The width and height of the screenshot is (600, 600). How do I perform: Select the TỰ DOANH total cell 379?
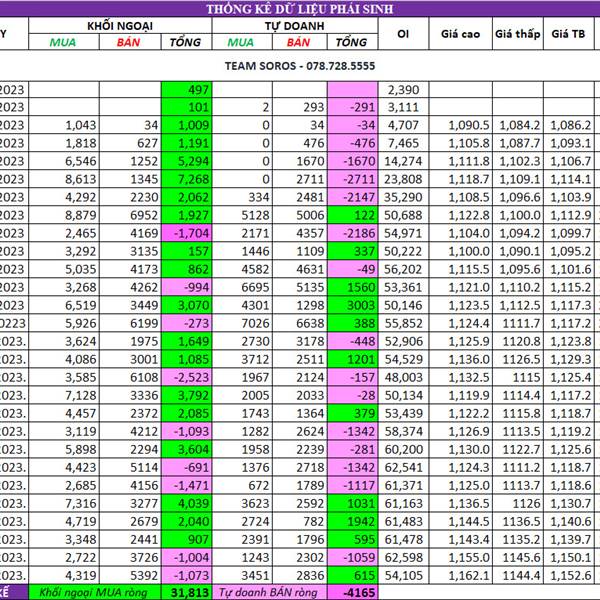tap(352, 413)
